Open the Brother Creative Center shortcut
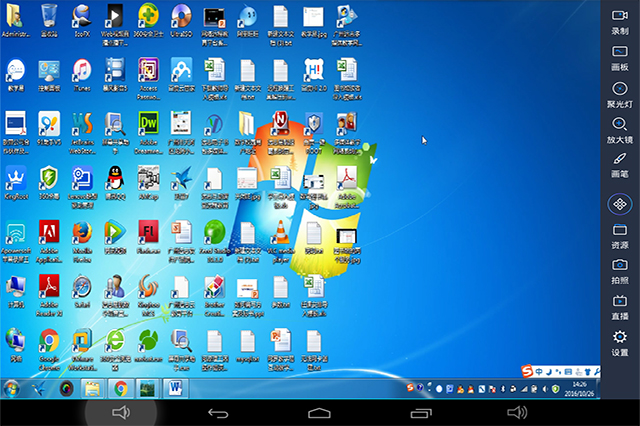 (215, 295)
